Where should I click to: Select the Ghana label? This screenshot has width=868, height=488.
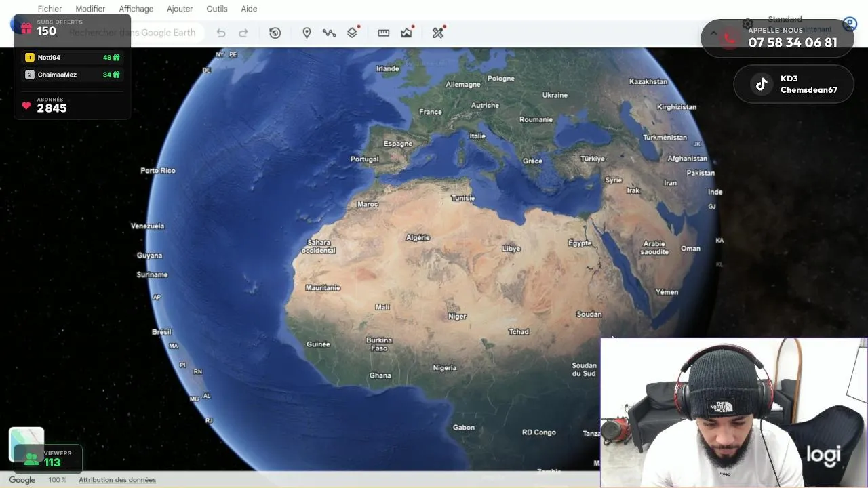point(380,375)
